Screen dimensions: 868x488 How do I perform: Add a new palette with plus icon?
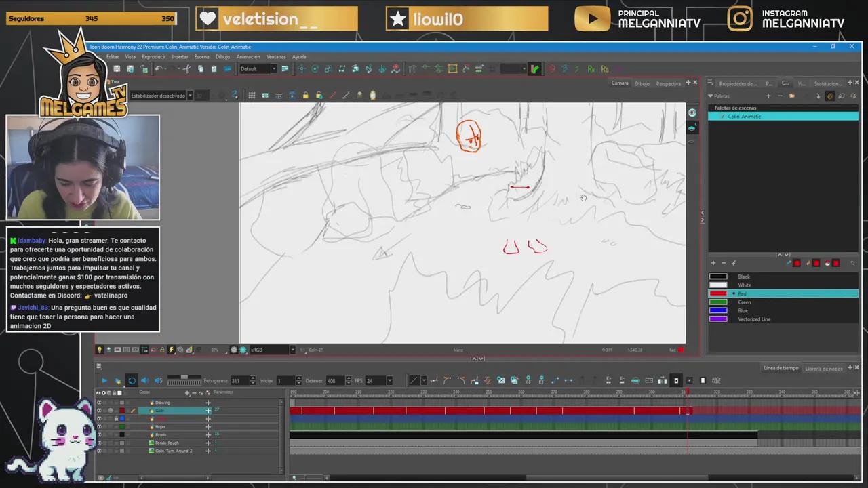769,96
